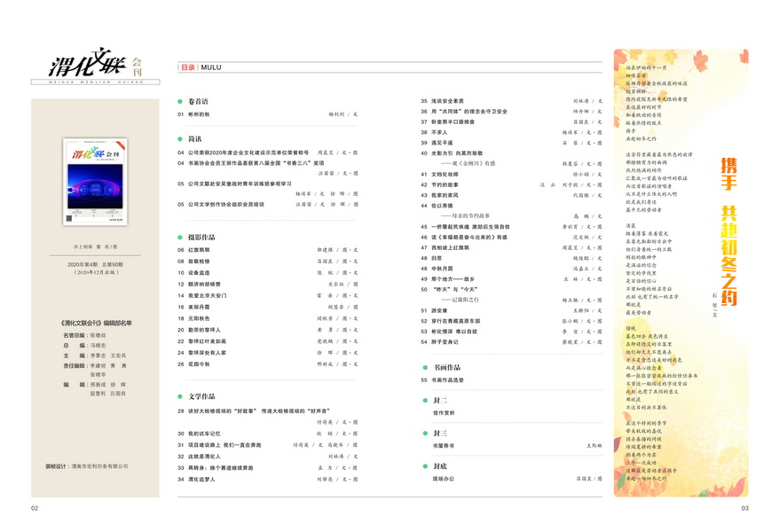Select the green bullet beside 书画作品

(x=425, y=367)
